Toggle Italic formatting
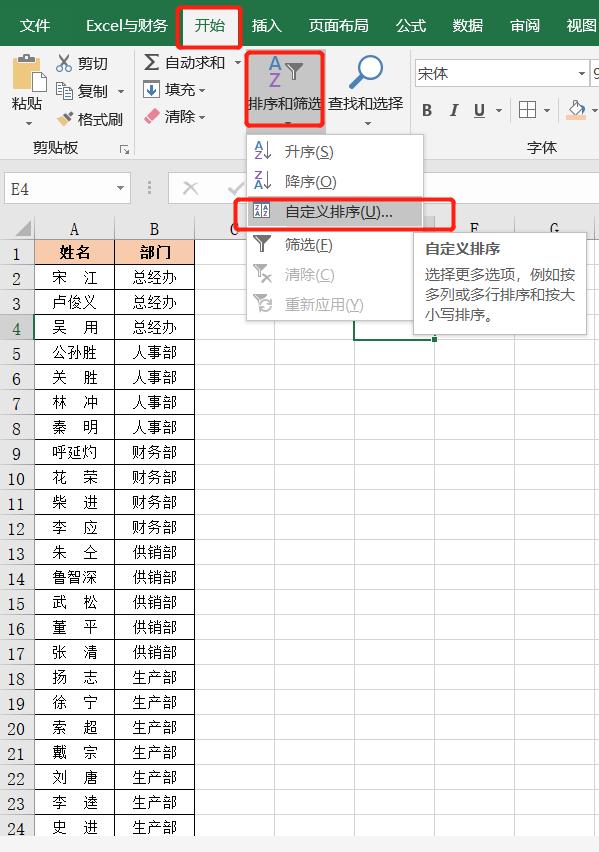Image resolution: width=599 pixels, height=852 pixels. (x=454, y=110)
